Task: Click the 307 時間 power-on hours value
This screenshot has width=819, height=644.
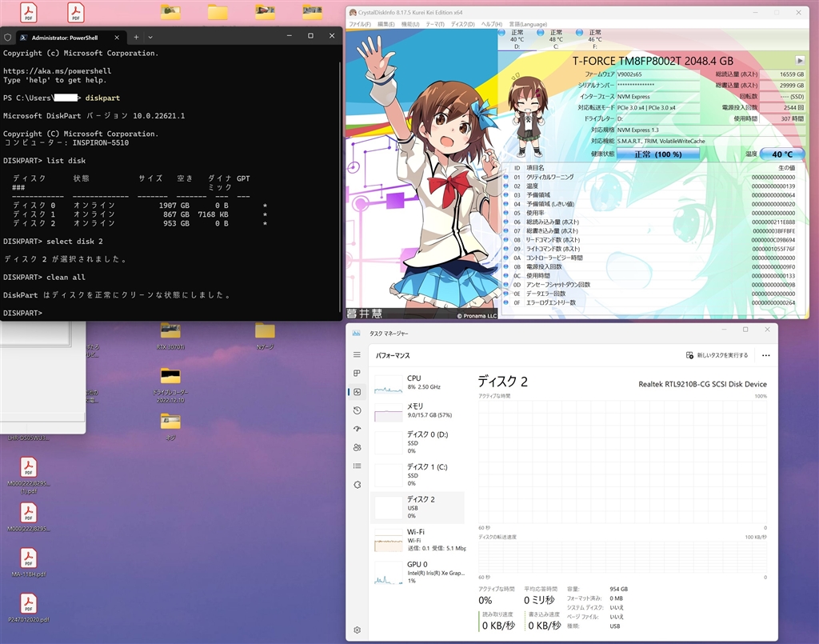Action: 782,118
